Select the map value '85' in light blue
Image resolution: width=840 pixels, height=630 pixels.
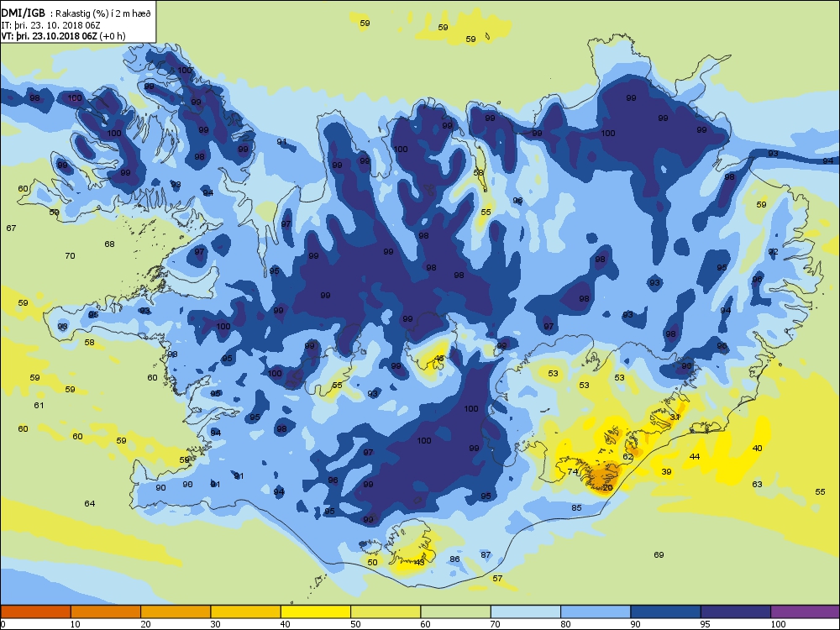(x=576, y=507)
